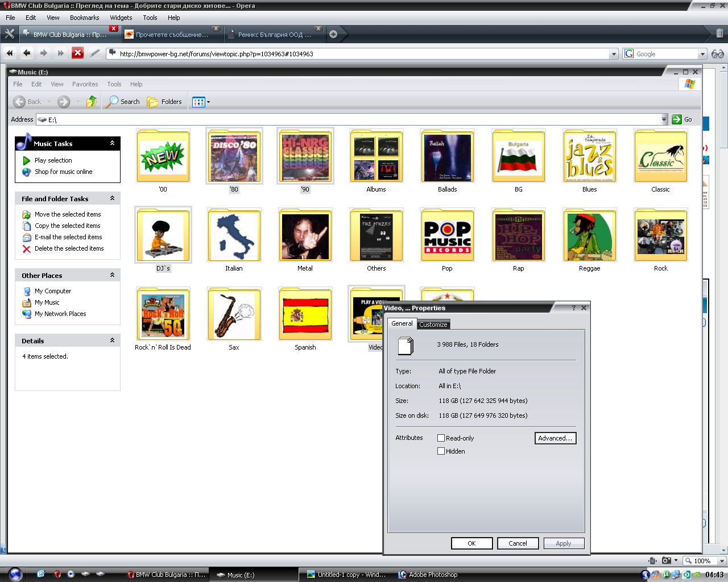Image resolution: width=728 pixels, height=582 pixels.
Task: Click the Opera Google search field
Action: [665, 54]
